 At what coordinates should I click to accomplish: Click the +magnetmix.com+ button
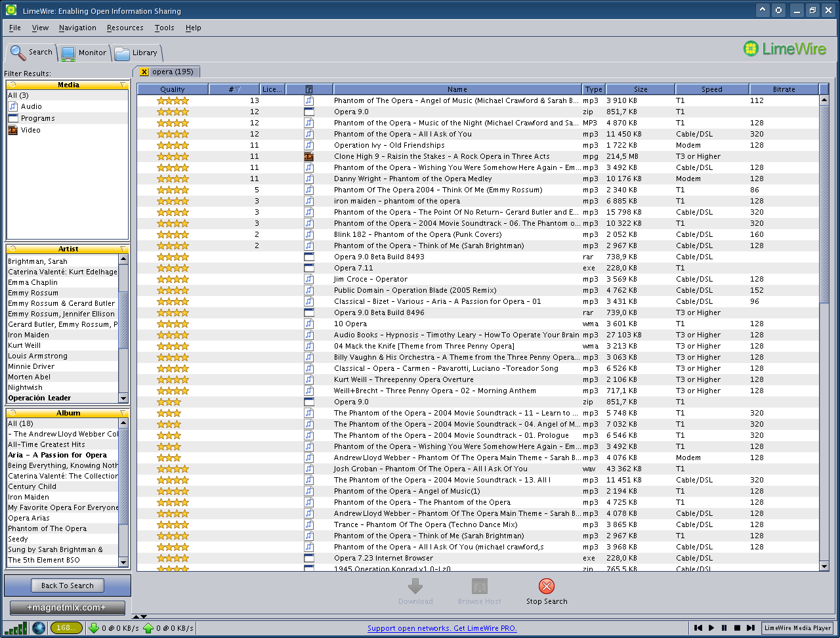click(x=68, y=608)
